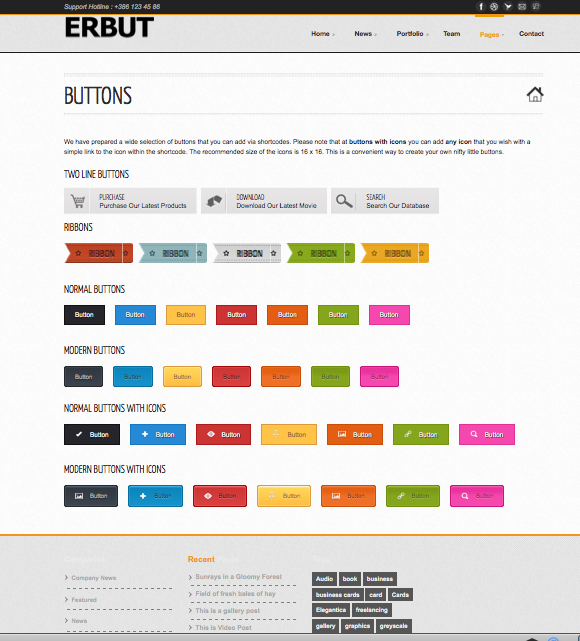Click the blue normal Button
This screenshot has width=580, height=641.
[135, 315]
